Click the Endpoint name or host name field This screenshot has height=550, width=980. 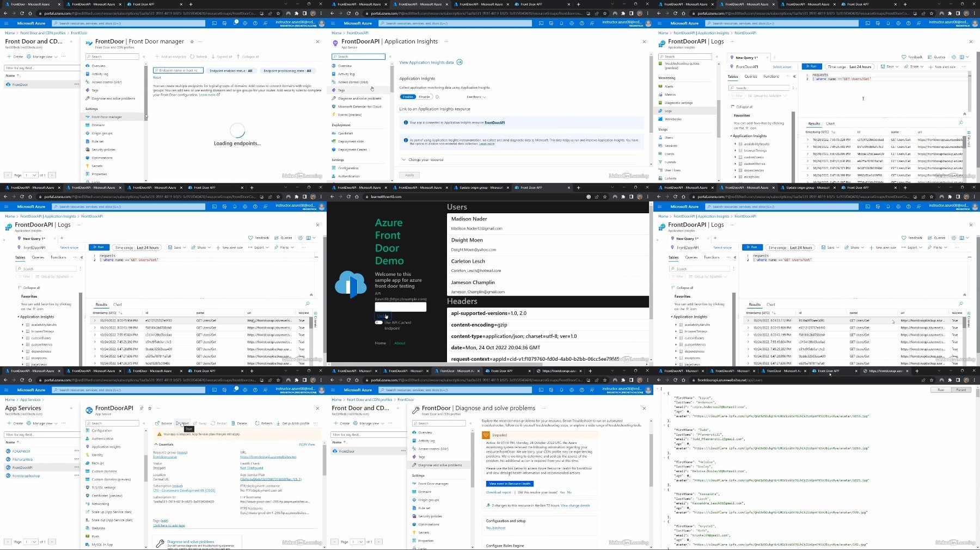pos(179,71)
